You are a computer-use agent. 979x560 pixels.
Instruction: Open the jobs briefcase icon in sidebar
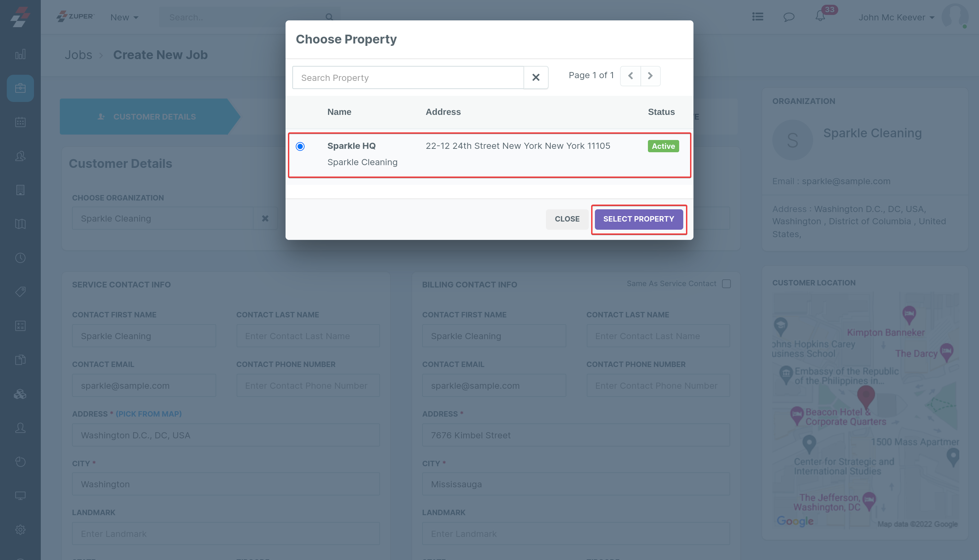(20, 88)
